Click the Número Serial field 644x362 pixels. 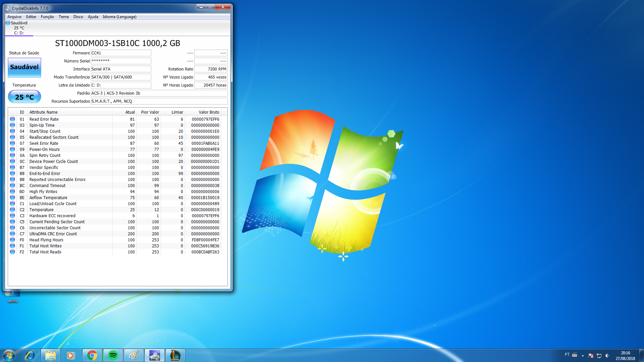[121, 61]
